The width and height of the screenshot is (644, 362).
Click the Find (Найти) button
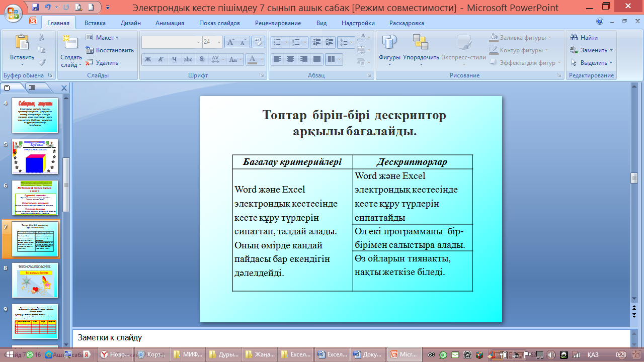[584, 38]
